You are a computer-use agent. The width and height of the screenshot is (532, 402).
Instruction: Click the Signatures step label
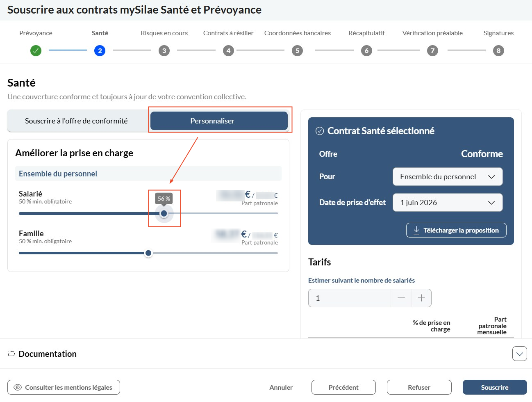point(498,33)
